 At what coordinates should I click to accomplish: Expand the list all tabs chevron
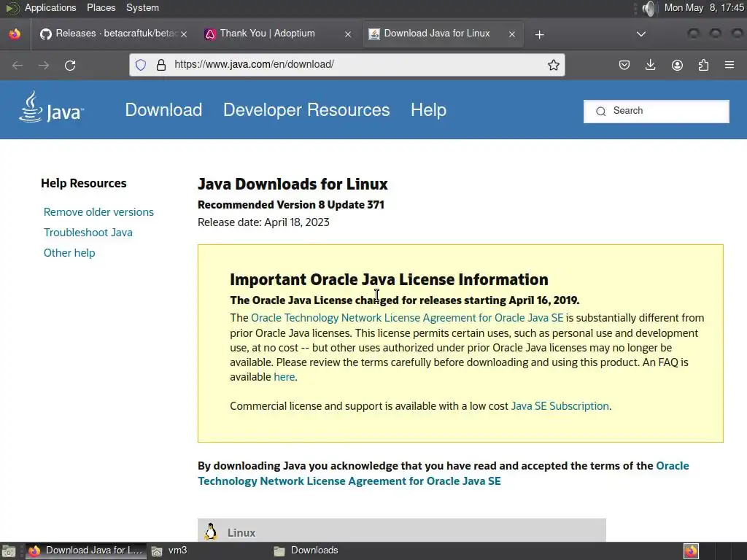tap(641, 34)
